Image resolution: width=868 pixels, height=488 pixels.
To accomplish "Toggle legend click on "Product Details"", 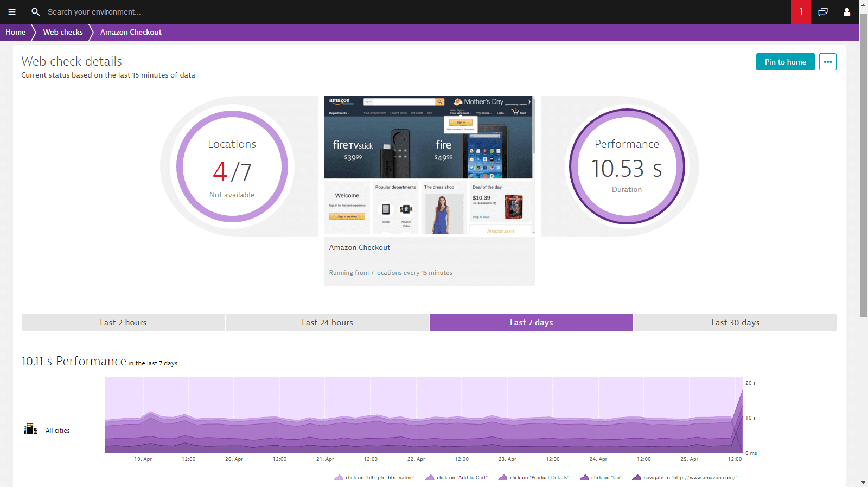I will (534, 477).
